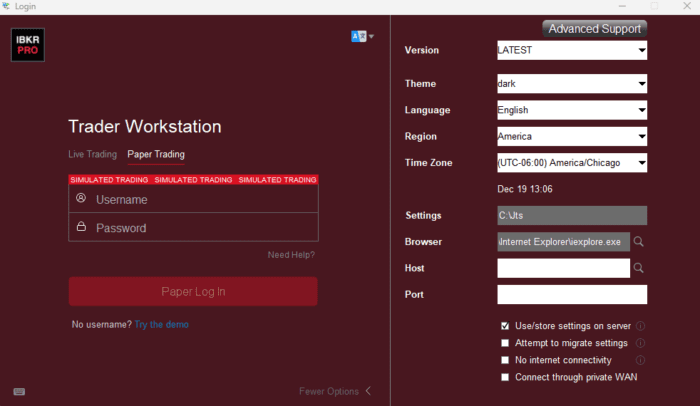Follow the Try the demo link
700x406 pixels.
162,325
